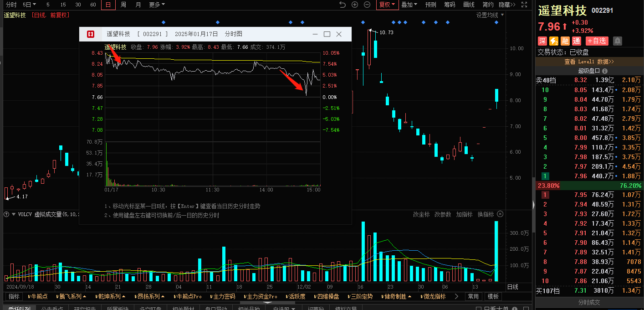Image resolution: width=644 pixels, height=310 pixels.
Task: Click the red 深 exchange badge
Action: point(542,41)
